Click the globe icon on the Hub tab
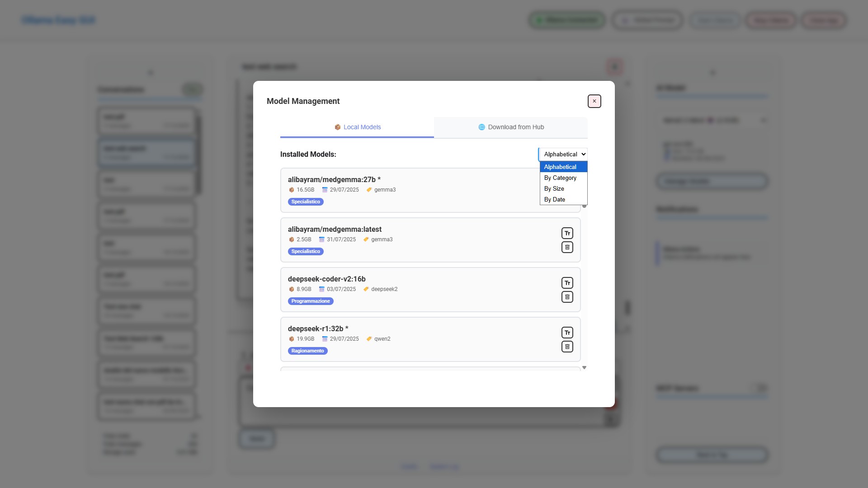Viewport: 868px width, 488px height. (481, 127)
